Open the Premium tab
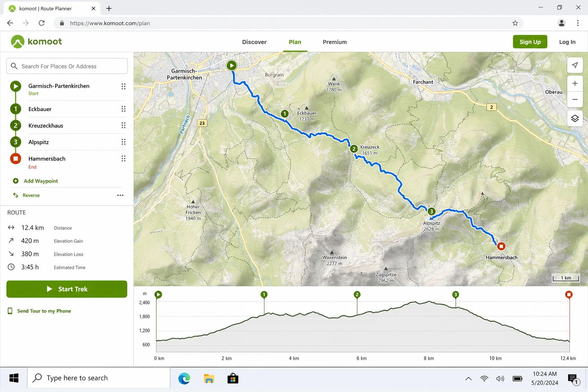Screen dimensions: 588x392 pos(335,42)
